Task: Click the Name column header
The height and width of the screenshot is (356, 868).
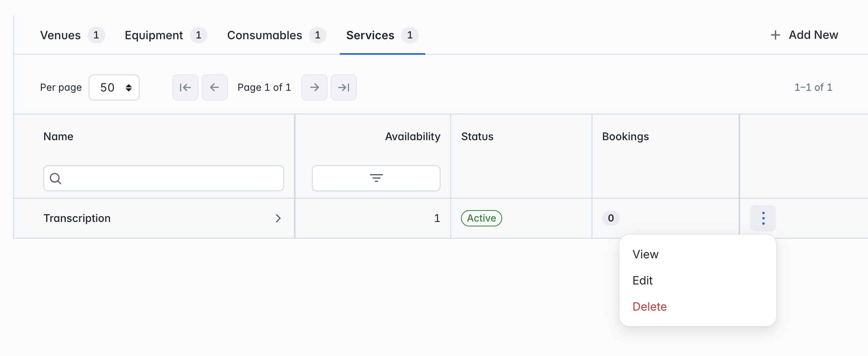Action: (58, 137)
